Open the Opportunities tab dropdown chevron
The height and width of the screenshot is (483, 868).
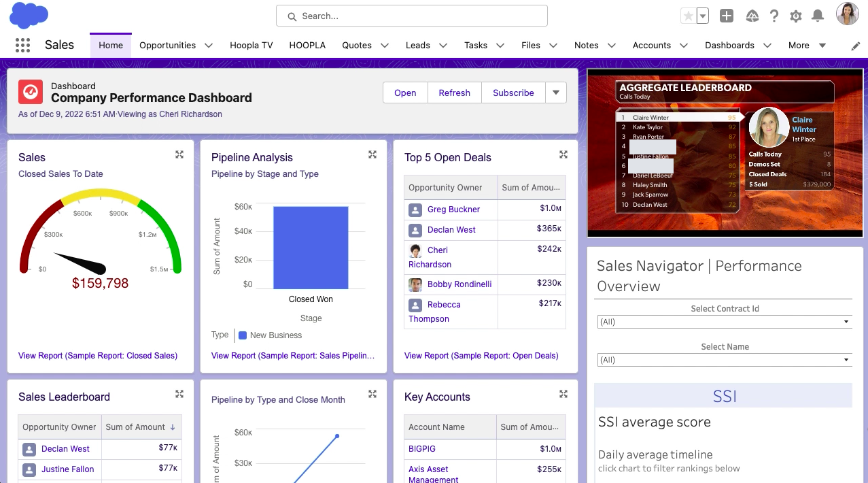[x=209, y=46]
